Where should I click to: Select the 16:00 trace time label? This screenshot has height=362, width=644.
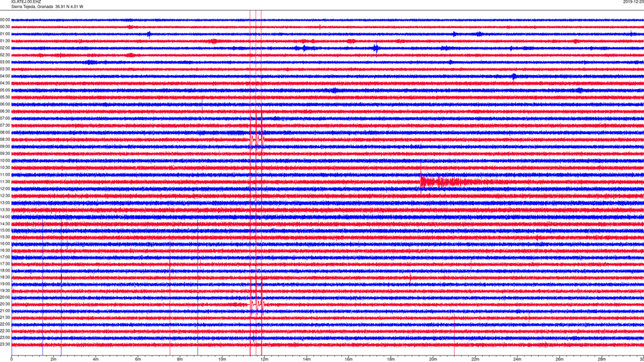(5, 244)
